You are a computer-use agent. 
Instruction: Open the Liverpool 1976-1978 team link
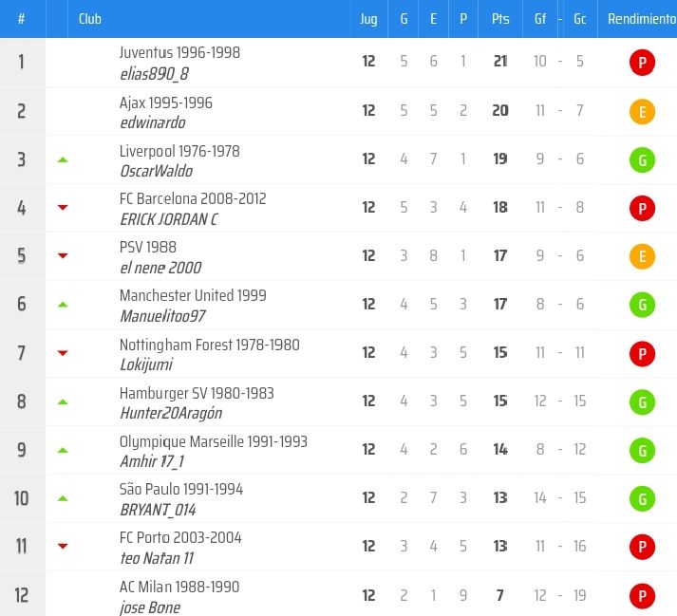click(x=179, y=151)
